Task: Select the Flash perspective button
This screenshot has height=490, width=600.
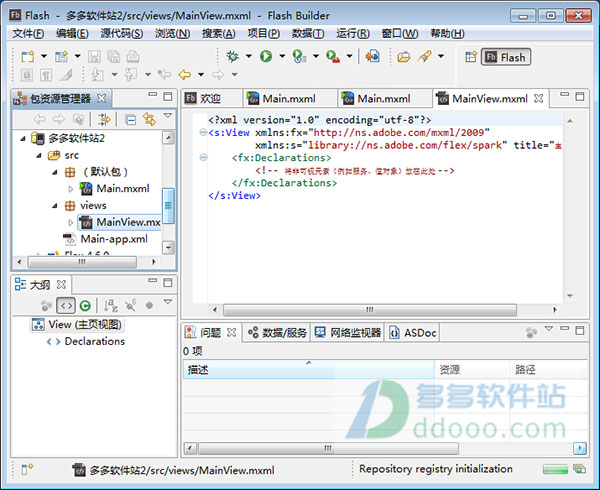Action: (505, 57)
